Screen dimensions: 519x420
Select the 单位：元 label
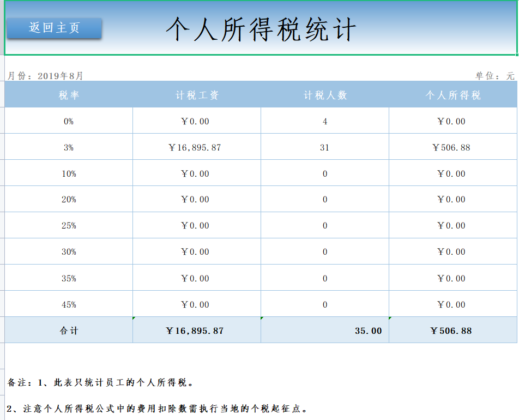pyautogui.click(x=495, y=76)
